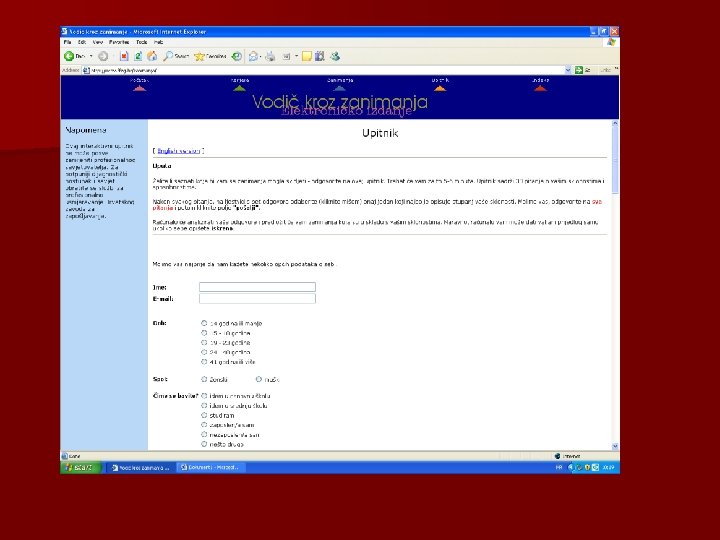Open the Help menu
This screenshot has width=720, height=540.
158,42
